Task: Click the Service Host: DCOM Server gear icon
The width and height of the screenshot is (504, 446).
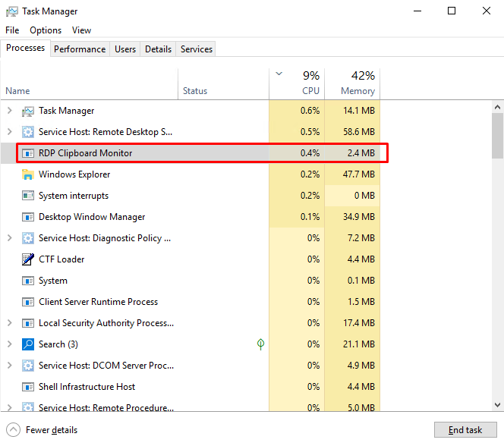Action: [x=28, y=366]
